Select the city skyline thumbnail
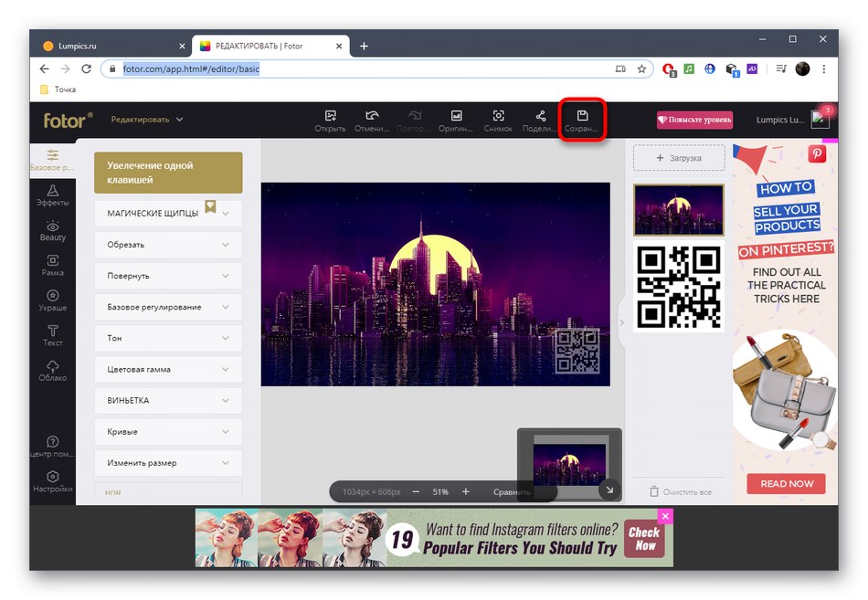 point(679,210)
